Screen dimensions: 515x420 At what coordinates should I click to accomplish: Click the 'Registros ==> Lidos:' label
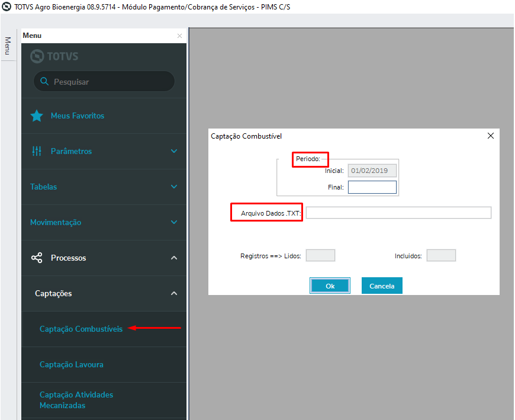pos(271,256)
